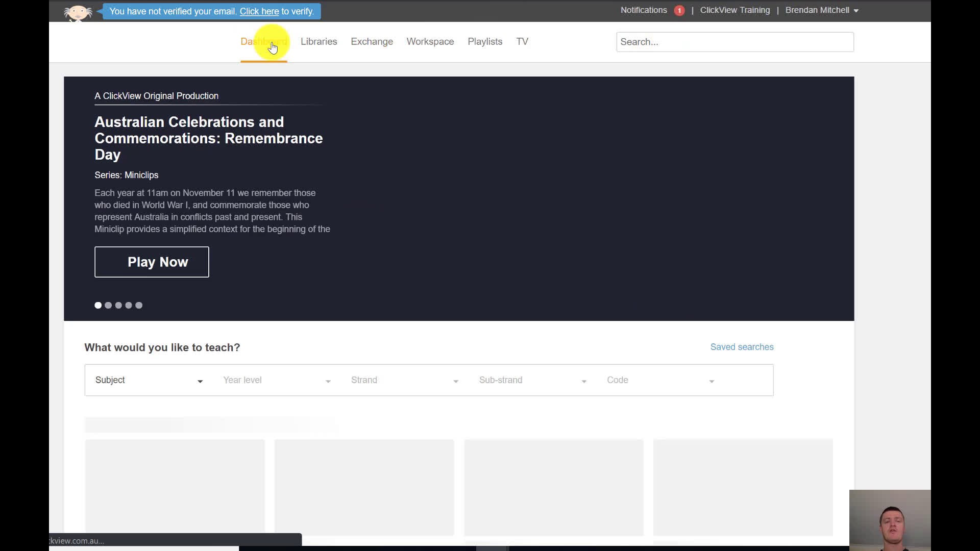
Task: Open the red notifications badge
Action: pos(679,11)
